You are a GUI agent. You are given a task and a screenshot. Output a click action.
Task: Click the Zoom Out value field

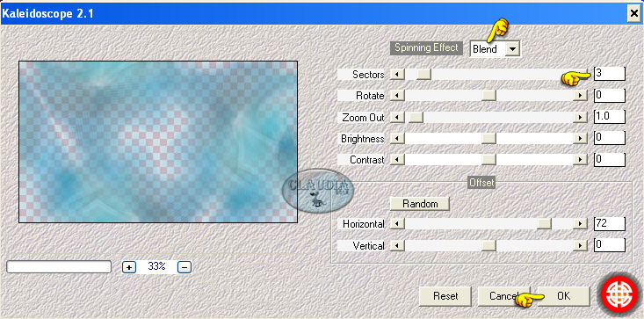coord(610,117)
